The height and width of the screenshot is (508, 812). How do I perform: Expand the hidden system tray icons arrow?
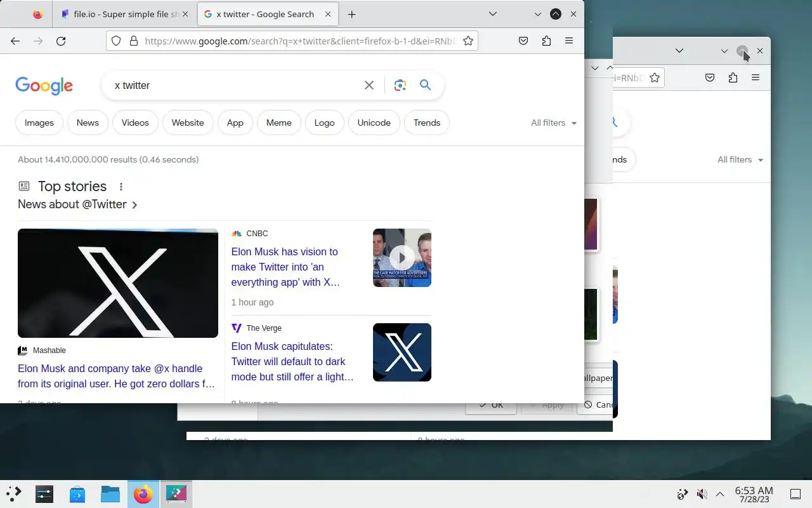click(720, 494)
